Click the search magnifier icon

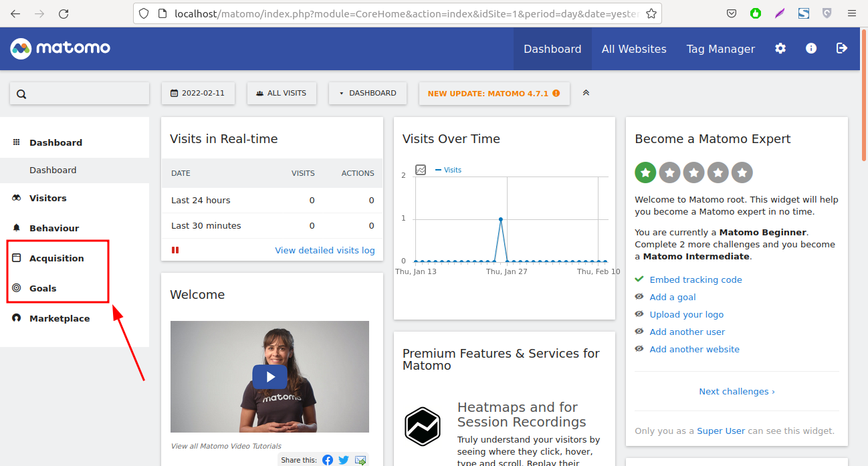[x=21, y=94]
